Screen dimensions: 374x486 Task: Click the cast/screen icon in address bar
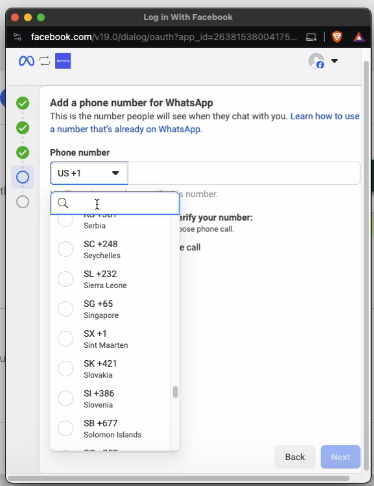coord(311,37)
